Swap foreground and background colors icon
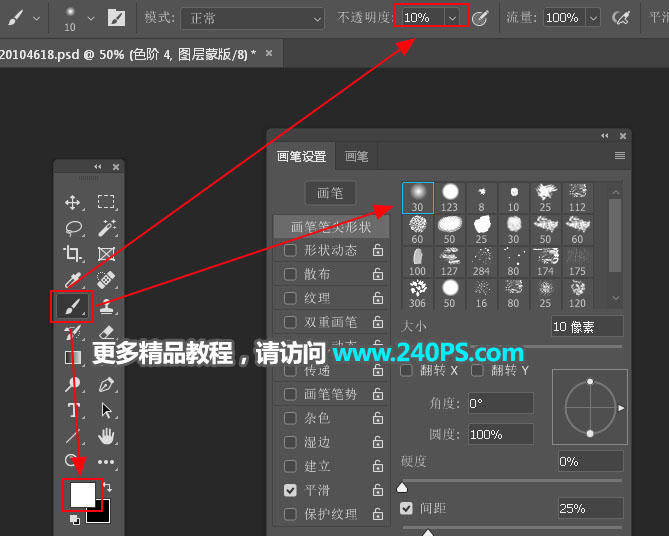This screenshot has width=669, height=536. (108, 486)
